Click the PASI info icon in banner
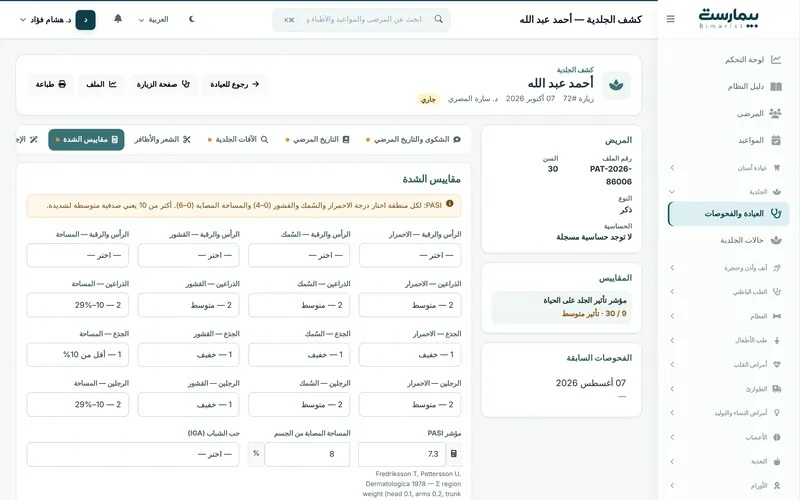This screenshot has height=500, width=800. click(449, 204)
